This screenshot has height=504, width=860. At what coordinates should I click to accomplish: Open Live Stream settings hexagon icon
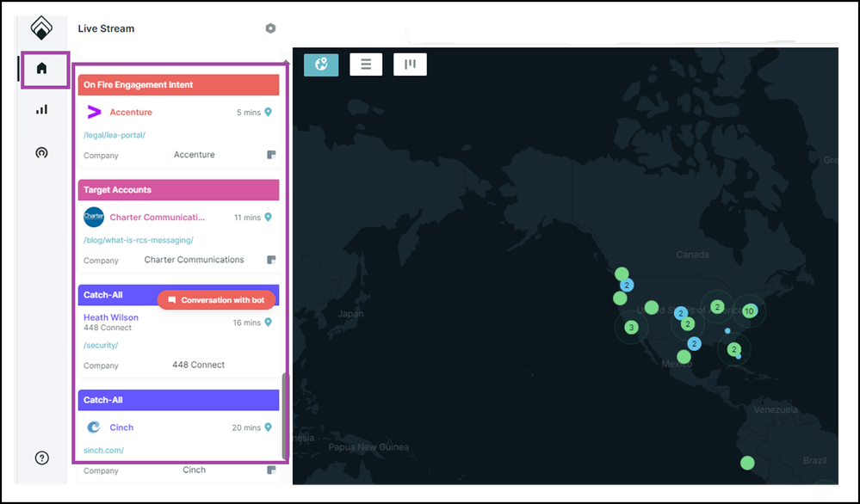click(x=270, y=28)
